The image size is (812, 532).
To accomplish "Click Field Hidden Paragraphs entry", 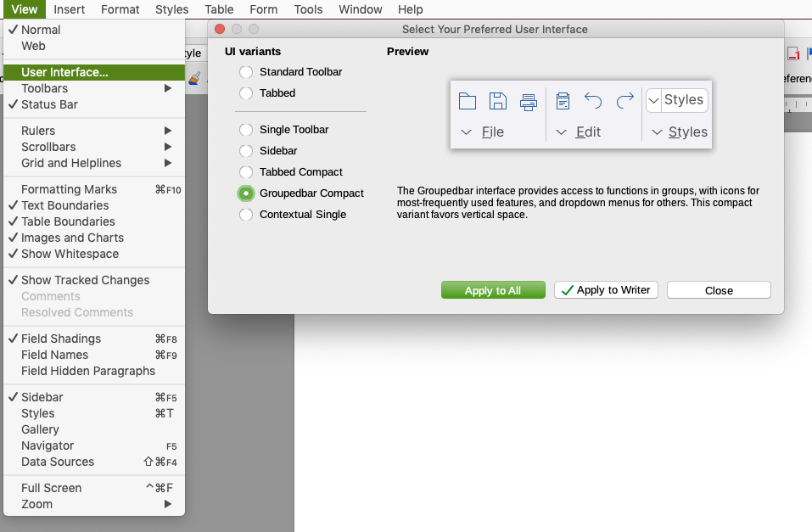I will pyautogui.click(x=93, y=371).
